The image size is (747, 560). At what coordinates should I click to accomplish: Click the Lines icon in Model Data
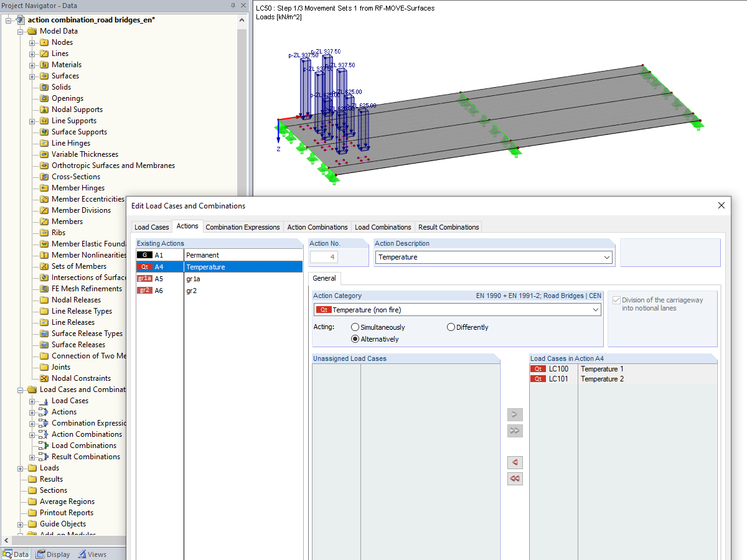tap(44, 54)
